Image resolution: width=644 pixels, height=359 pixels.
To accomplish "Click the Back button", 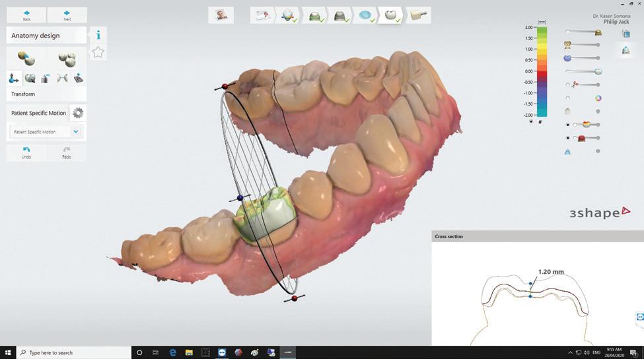I will [26, 16].
